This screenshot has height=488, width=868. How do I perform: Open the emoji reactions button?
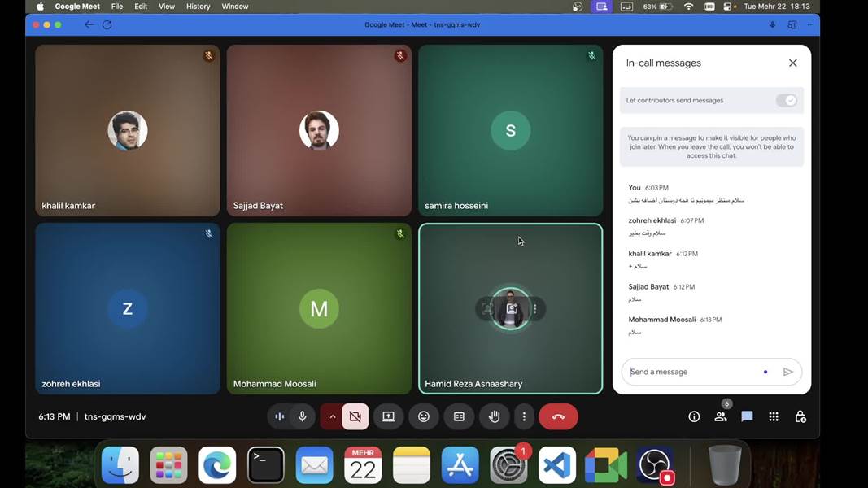pyautogui.click(x=424, y=416)
